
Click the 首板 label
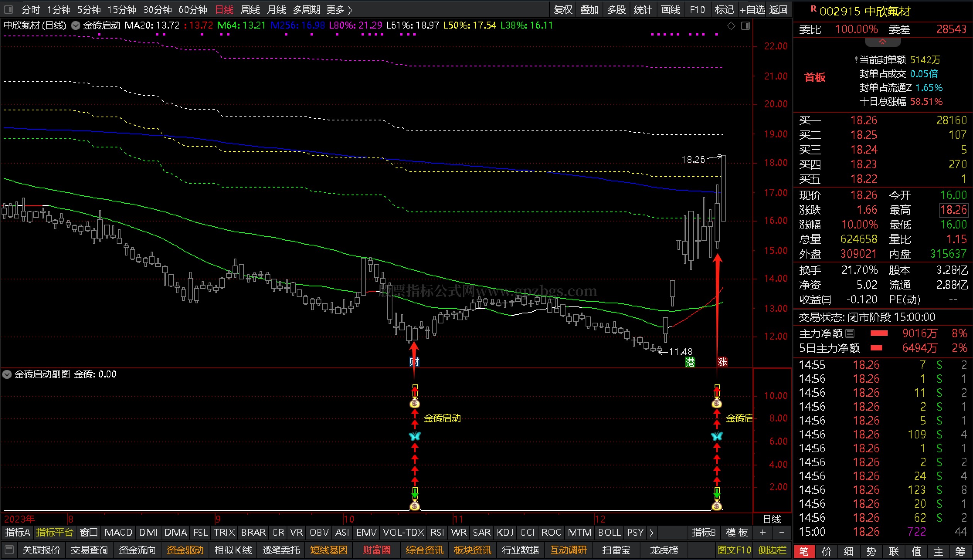click(x=815, y=78)
